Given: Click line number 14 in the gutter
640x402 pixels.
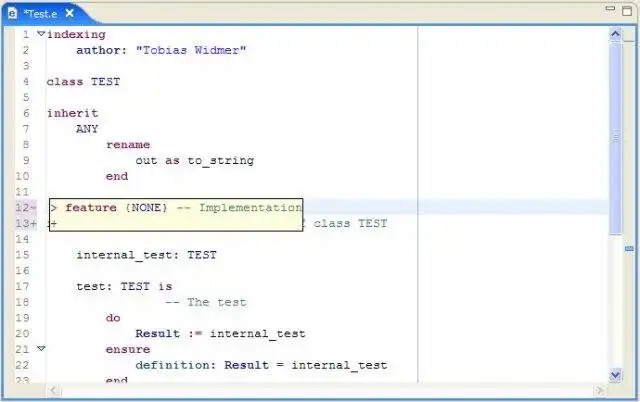Looking at the screenshot, I should point(22,239).
